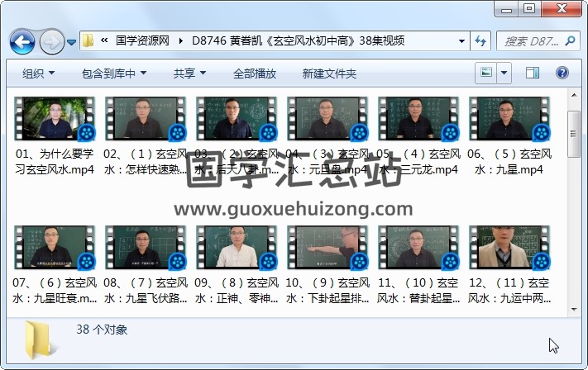Click the « breadcrumb overflow chevron
Image resolution: width=588 pixels, height=370 pixels.
[104, 40]
